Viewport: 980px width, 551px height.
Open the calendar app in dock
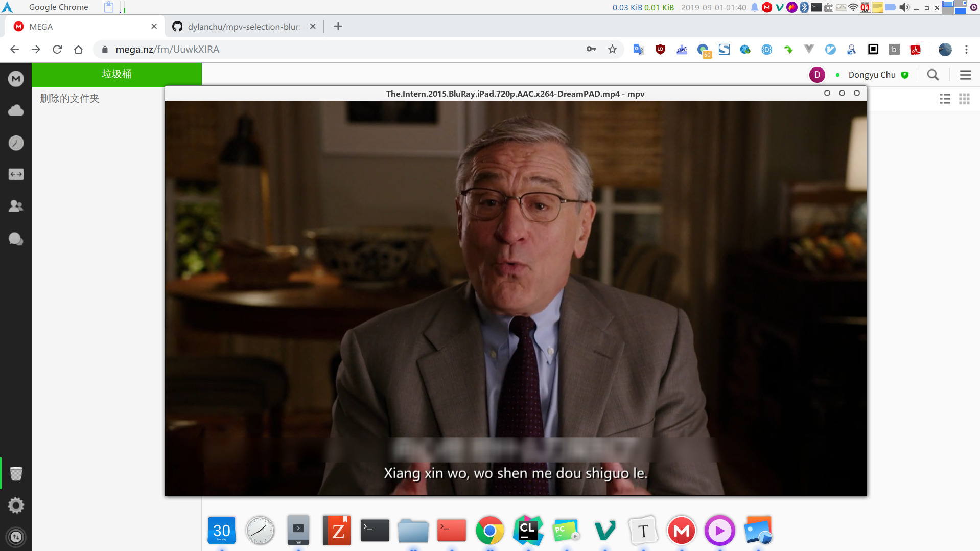[222, 531]
